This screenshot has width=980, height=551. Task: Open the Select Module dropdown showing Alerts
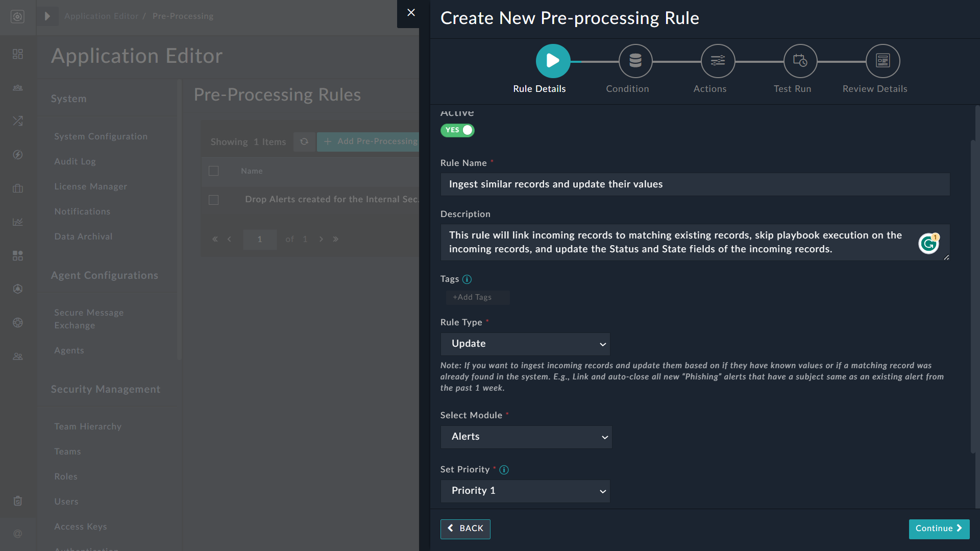(526, 437)
